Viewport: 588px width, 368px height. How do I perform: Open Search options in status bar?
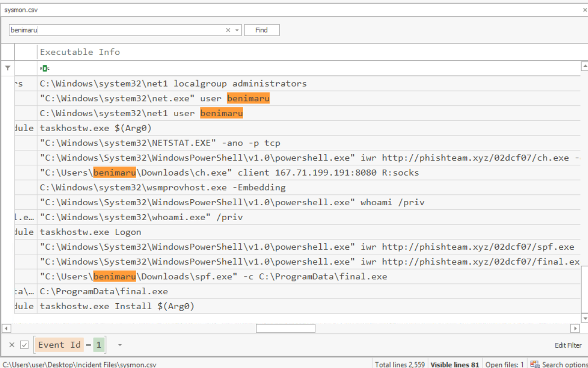[x=565, y=364]
